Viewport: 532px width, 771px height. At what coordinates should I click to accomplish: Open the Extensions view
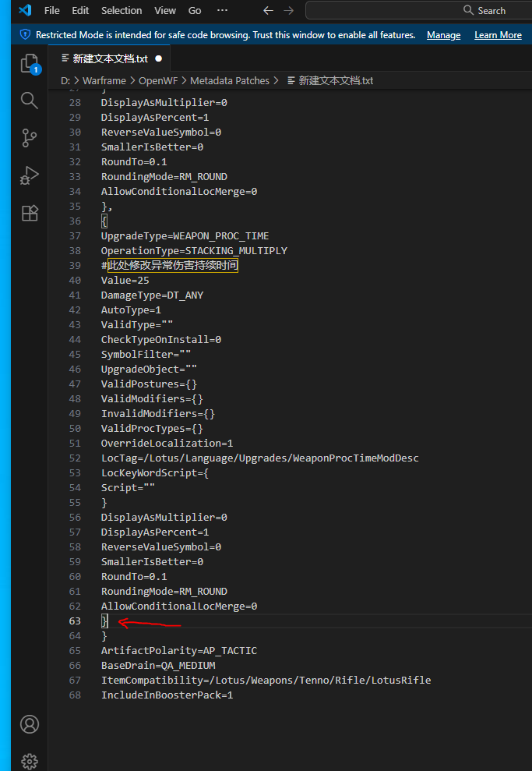[x=30, y=213]
